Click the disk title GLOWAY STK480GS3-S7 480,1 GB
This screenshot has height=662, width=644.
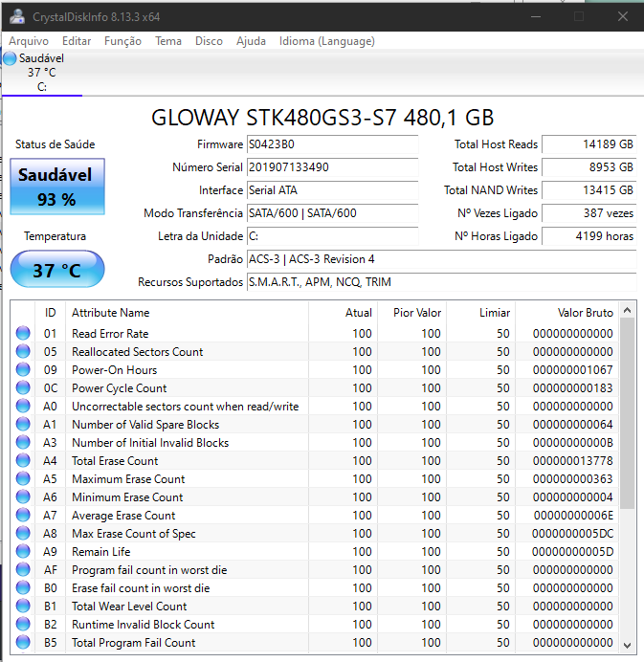coord(322,118)
